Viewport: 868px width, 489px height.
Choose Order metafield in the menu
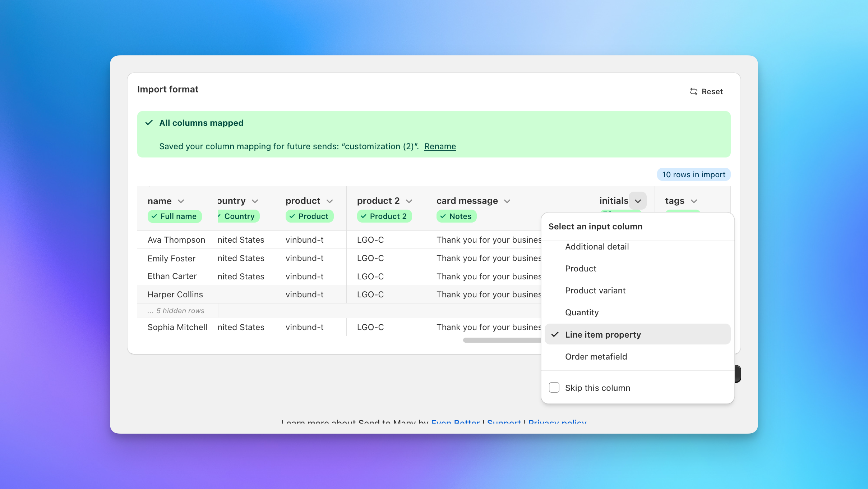click(x=596, y=357)
